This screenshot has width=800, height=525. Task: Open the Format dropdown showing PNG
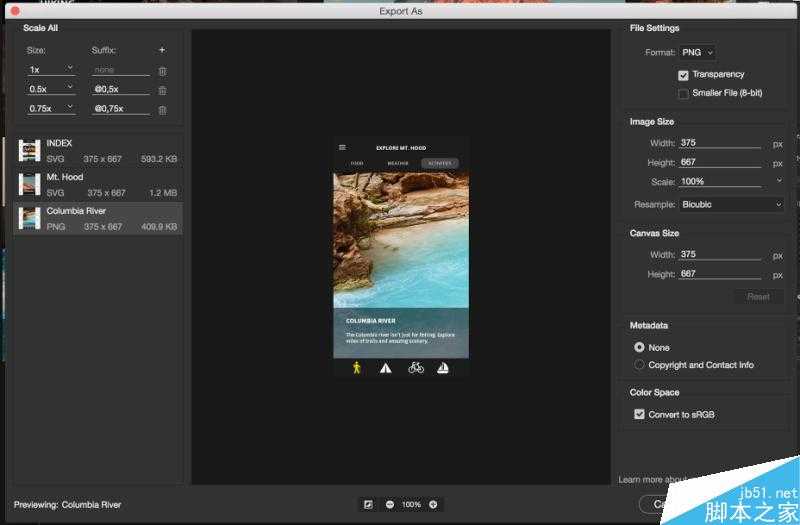(x=697, y=52)
